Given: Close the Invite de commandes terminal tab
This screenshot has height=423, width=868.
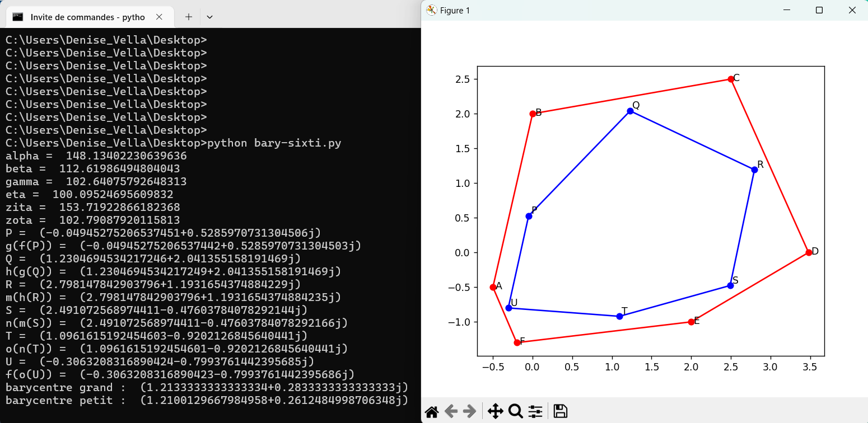Looking at the screenshot, I should click(159, 17).
